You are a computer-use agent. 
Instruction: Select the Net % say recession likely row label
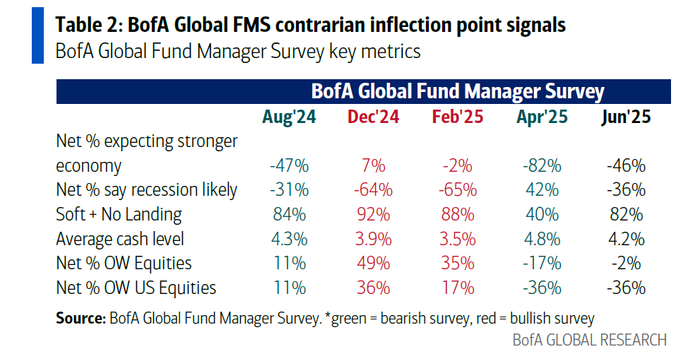click(x=146, y=190)
